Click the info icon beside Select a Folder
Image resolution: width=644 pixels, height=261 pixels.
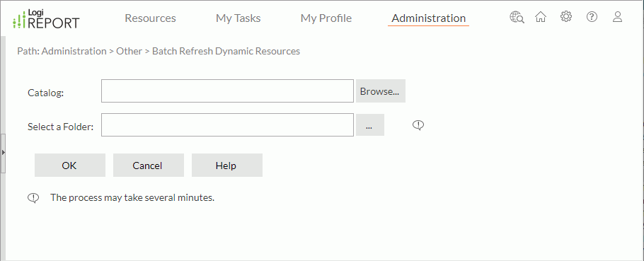click(418, 125)
